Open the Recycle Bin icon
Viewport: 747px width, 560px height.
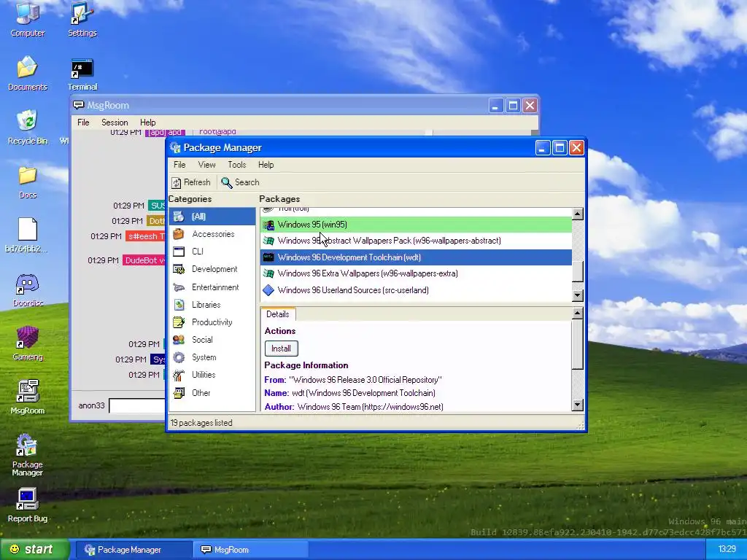27,127
